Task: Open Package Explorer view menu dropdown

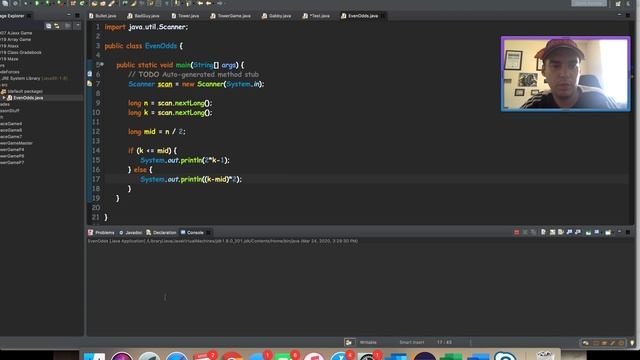Action: pos(78,26)
